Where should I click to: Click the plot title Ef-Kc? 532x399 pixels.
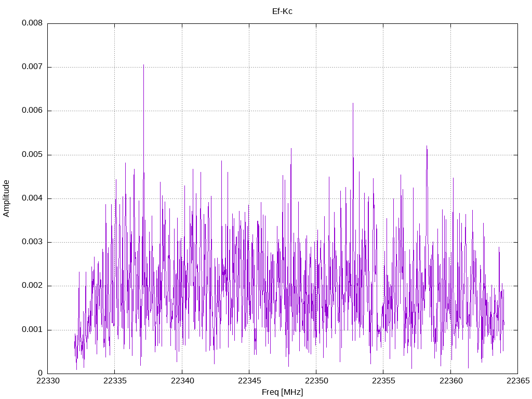(x=282, y=11)
